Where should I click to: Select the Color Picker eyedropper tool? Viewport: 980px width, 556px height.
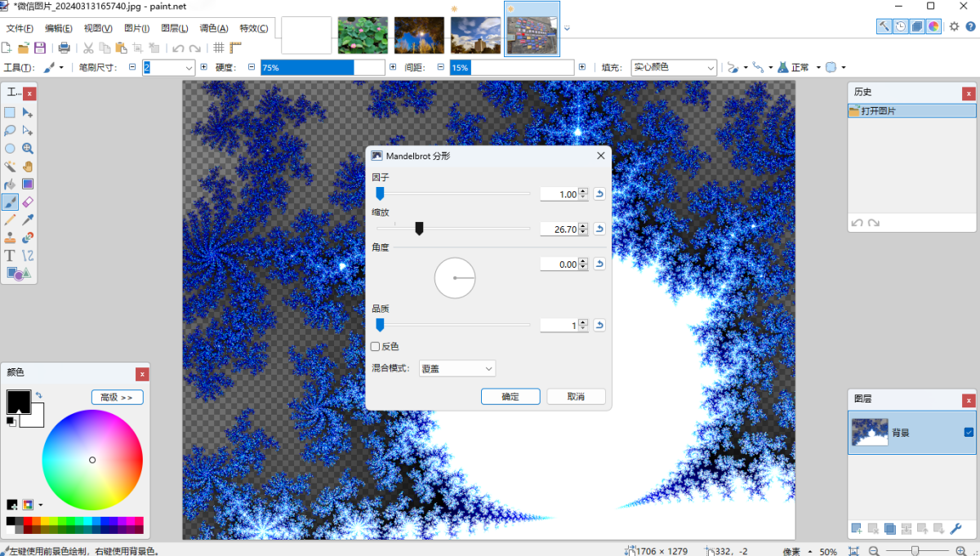pos(27,220)
